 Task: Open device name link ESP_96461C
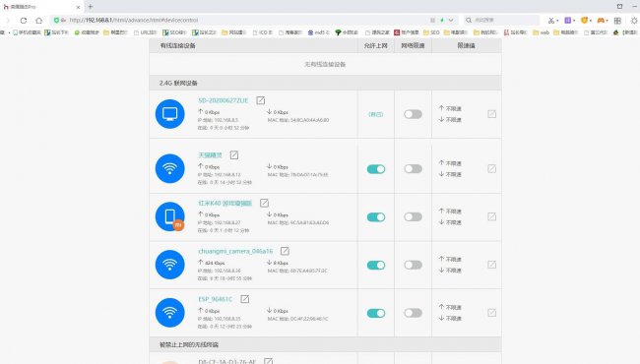(215, 299)
